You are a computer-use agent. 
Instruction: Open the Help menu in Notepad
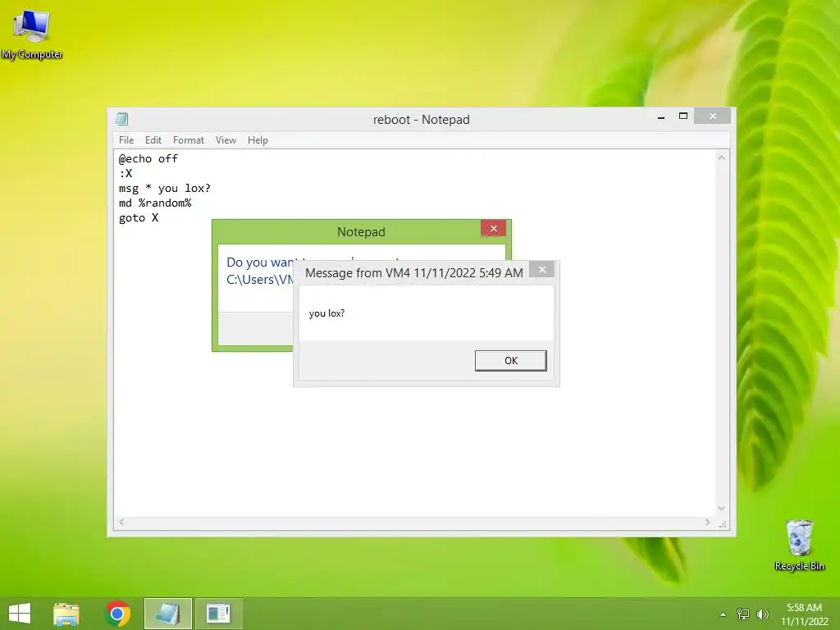click(258, 139)
